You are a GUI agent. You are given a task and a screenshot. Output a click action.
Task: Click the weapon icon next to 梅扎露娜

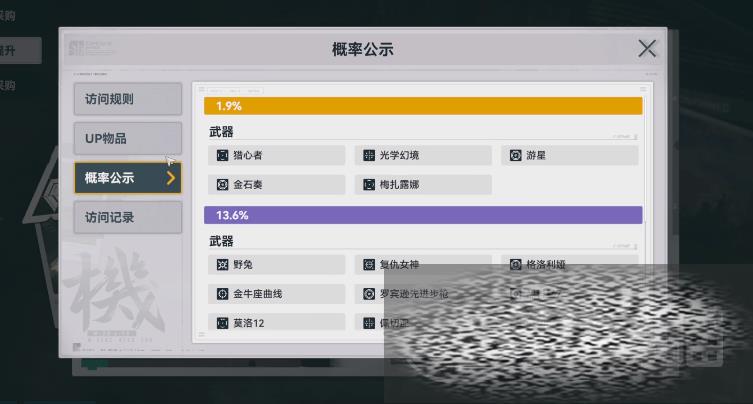[x=369, y=184]
